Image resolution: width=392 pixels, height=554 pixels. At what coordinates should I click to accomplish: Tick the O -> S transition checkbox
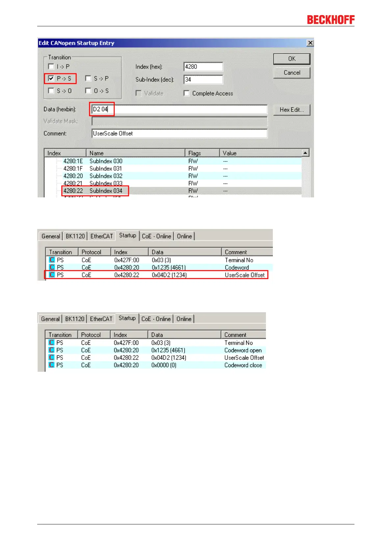[88, 90]
